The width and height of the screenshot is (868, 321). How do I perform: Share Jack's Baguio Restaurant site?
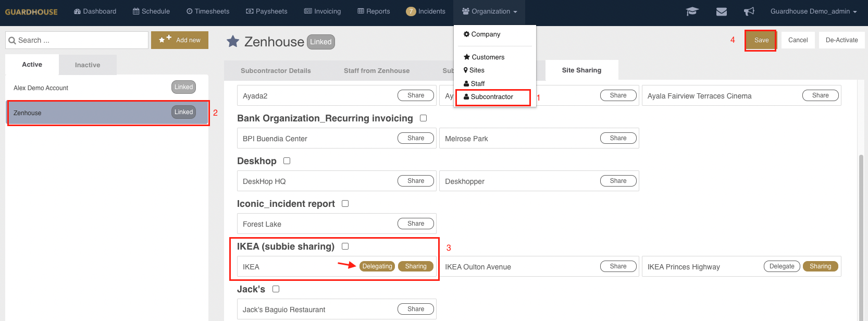[x=416, y=309]
